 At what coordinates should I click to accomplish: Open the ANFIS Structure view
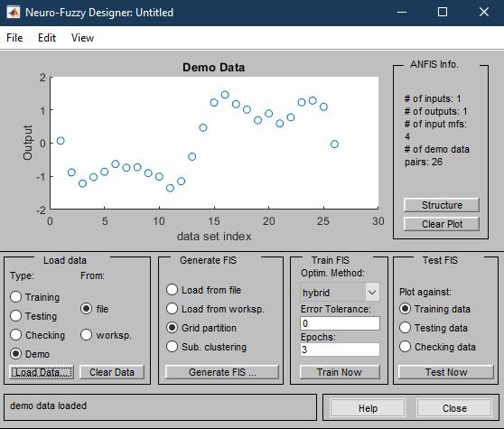click(x=442, y=205)
